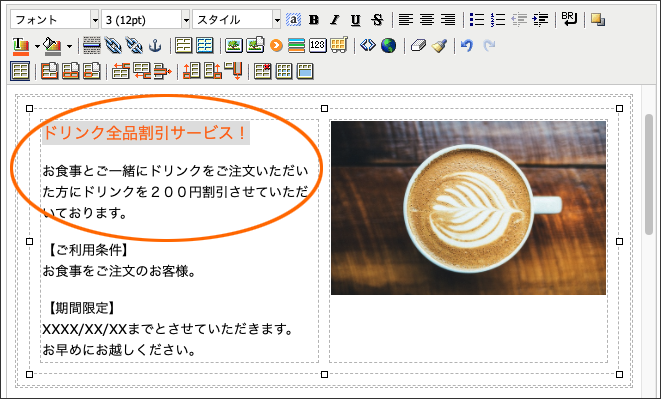
Task: Increase indent with the indent icon
Action: pos(540,20)
